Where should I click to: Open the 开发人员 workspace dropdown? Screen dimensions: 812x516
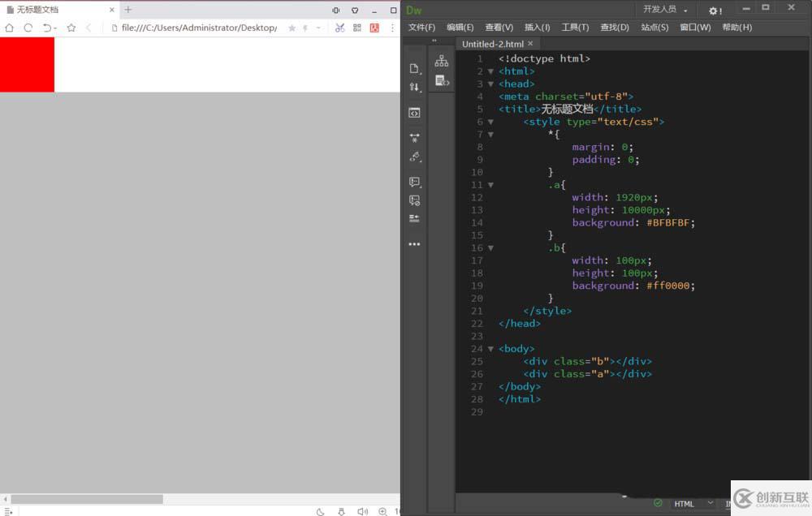click(x=665, y=9)
